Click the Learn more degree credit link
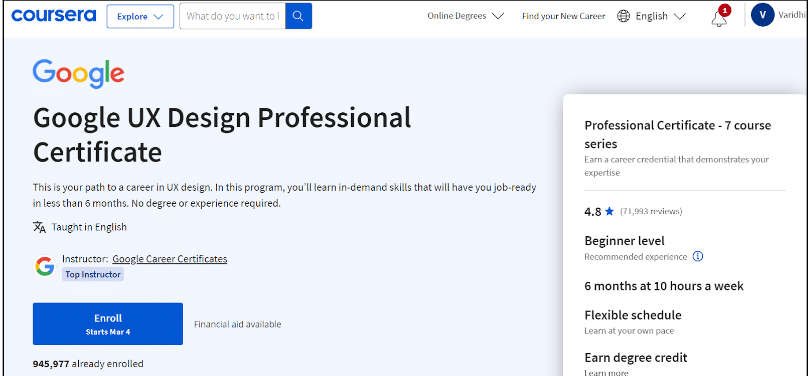 [x=606, y=372]
